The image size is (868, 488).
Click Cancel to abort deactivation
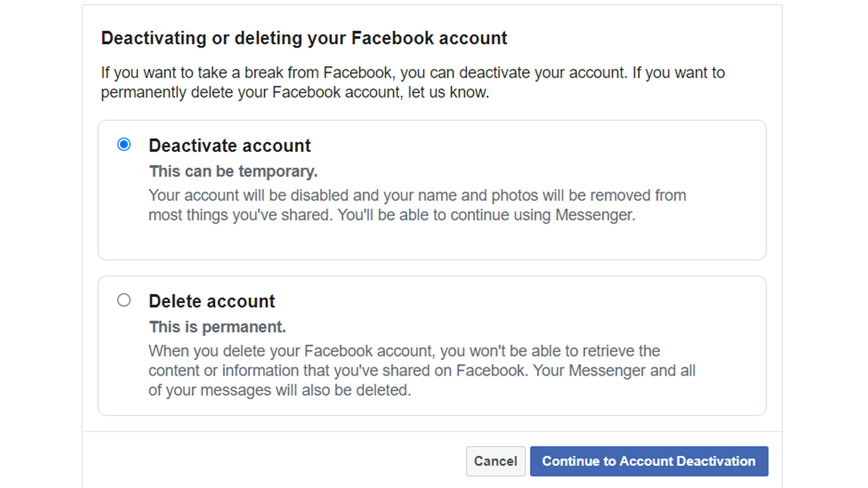[x=495, y=461]
